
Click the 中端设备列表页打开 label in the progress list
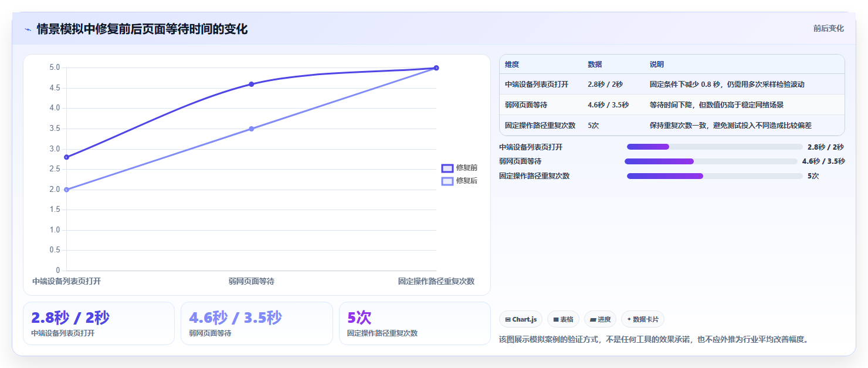click(531, 147)
